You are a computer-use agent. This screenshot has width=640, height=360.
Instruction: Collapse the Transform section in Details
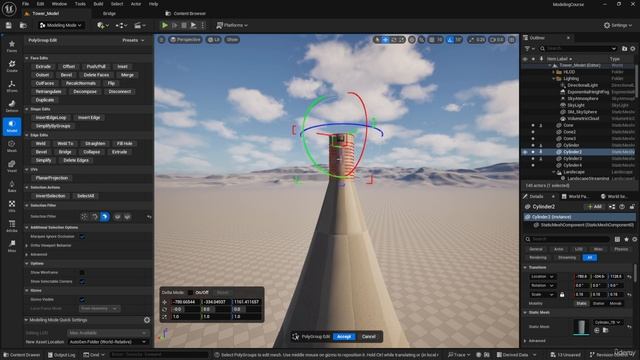(x=526, y=267)
